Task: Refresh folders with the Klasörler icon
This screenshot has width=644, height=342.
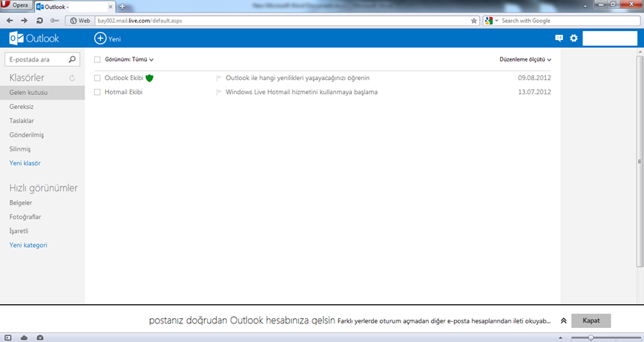Action: pyautogui.click(x=72, y=78)
